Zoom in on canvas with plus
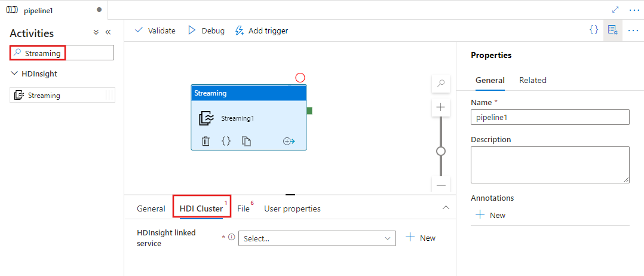 tap(441, 108)
